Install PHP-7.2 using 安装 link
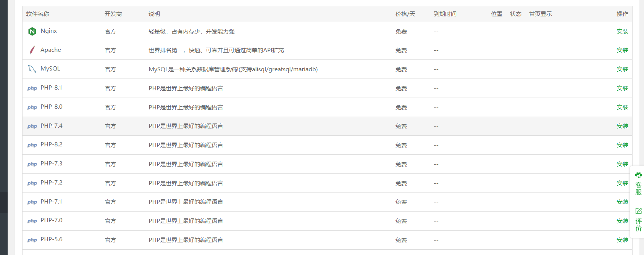Viewport: 644px width, 255px height. [622, 183]
